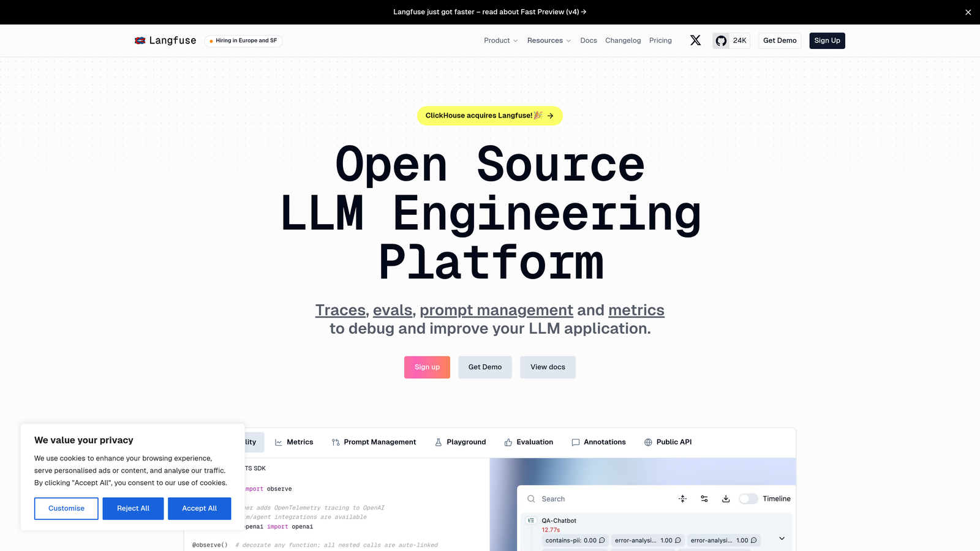Click the Evaluation thumbs-up icon
The width and height of the screenshot is (980, 551).
[508, 441]
